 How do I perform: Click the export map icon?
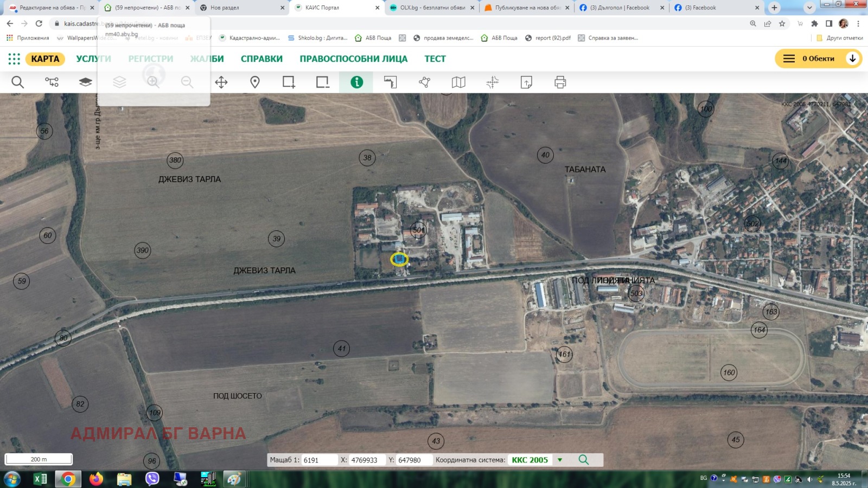pyautogui.click(x=527, y=82)
